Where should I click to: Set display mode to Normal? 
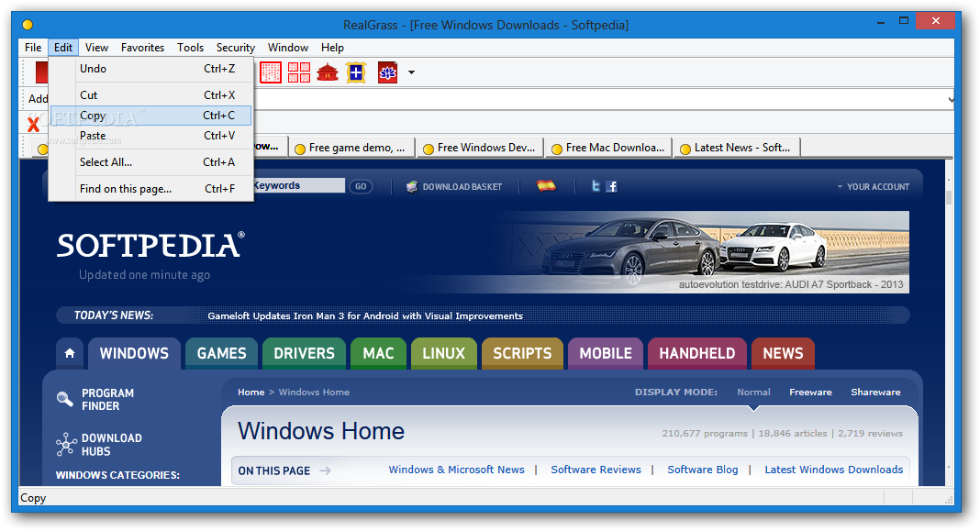(753, 393)
